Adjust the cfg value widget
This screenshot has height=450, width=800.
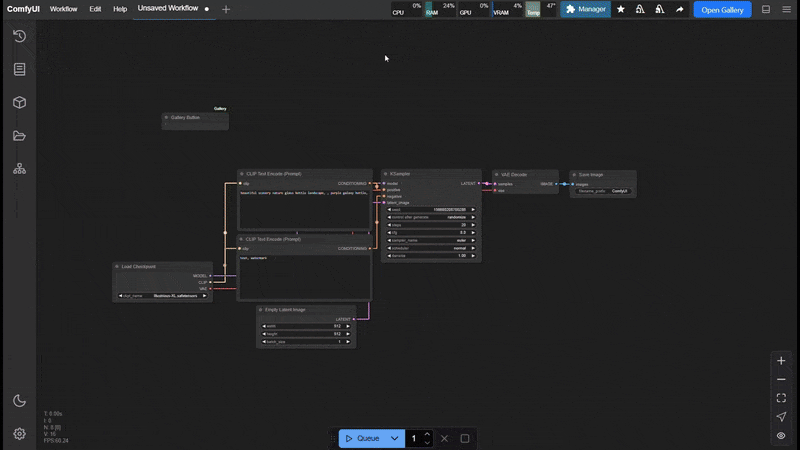click(431, 233)
